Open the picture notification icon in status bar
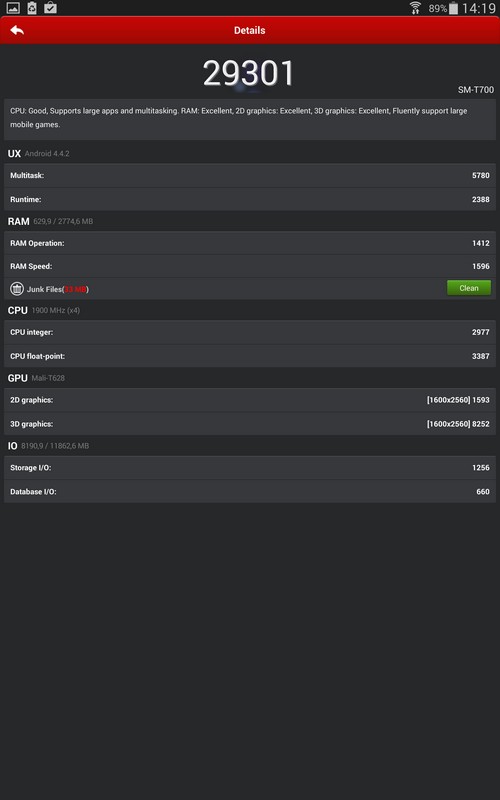The width and height of the screenshot is (500, 800). click(13, 8)
